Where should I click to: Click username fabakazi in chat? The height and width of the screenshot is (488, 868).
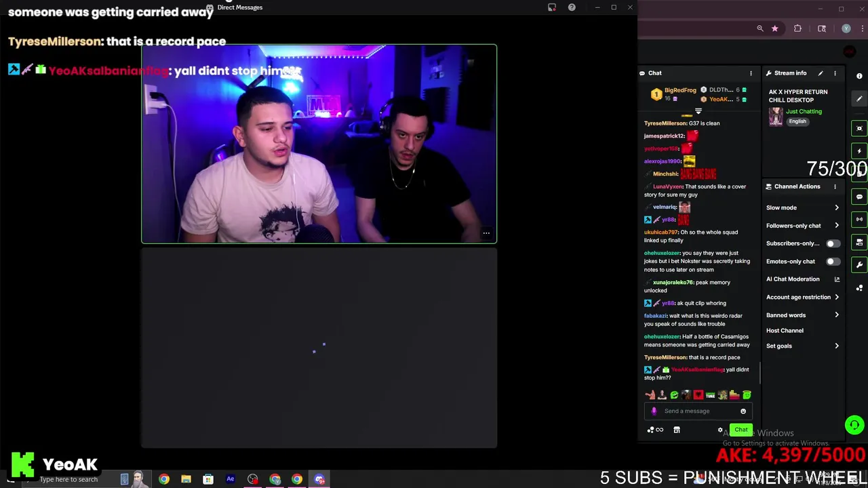656,316
